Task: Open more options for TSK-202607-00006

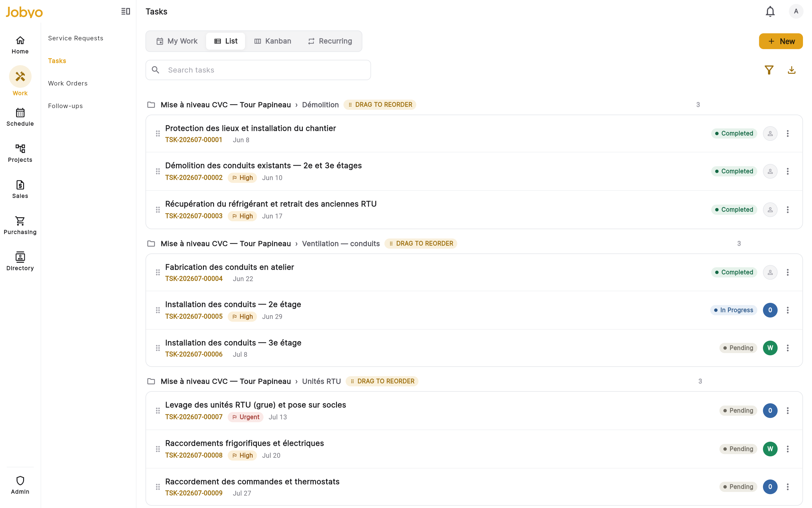Action: pyautogui.click(x=787, y=348)
